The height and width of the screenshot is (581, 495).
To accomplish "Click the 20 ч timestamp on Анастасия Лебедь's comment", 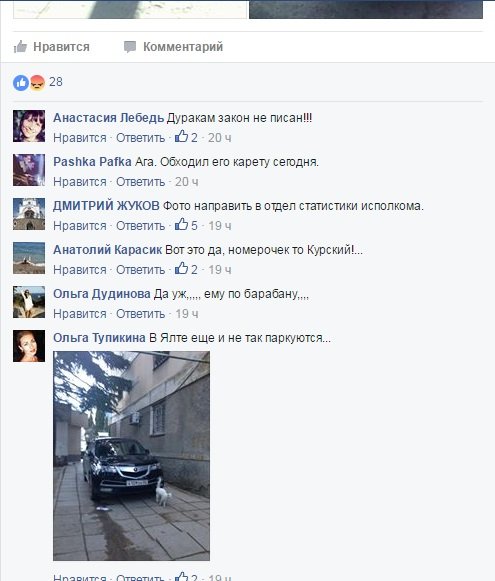I will tap(219, 138).
